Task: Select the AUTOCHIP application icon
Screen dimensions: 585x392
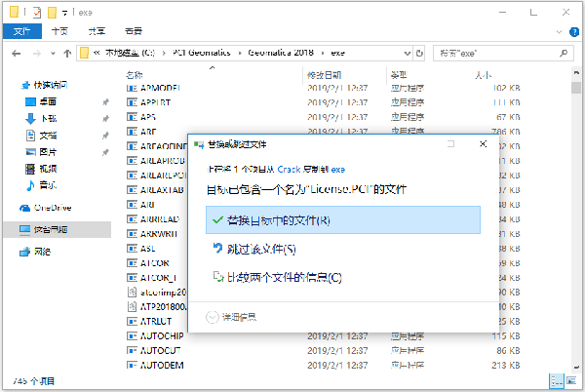Action: 132,336
